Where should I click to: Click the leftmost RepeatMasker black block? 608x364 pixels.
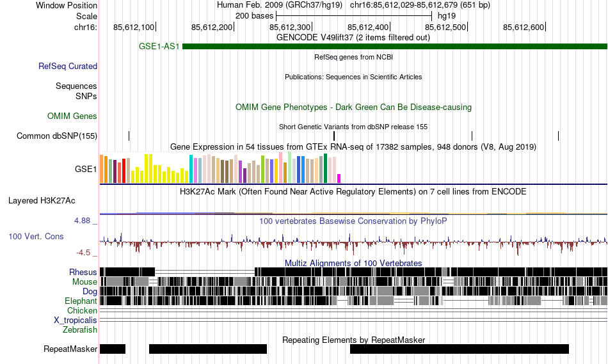[113, 349]
